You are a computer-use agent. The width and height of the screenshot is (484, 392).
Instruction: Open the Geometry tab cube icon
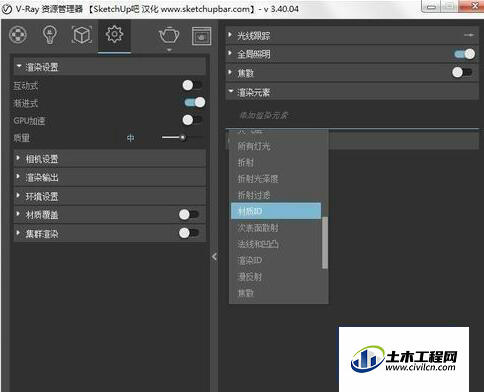coord(82,35)
